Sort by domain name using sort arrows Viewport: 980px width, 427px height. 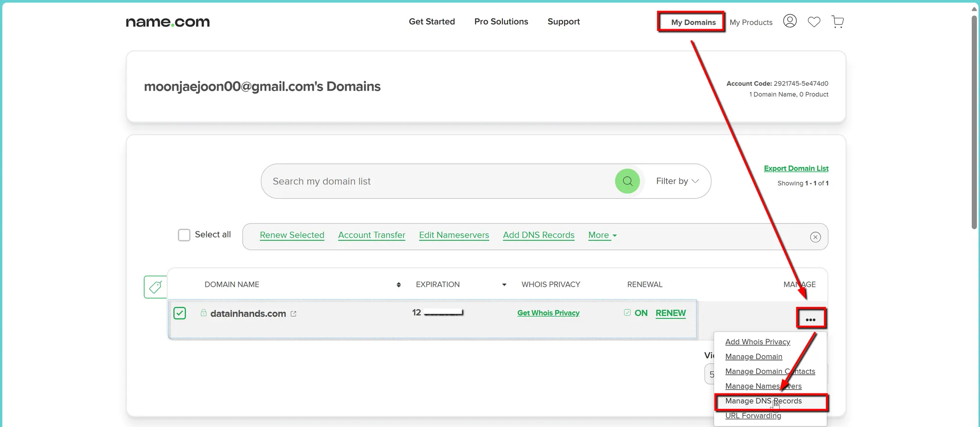[x=399, y=284]
